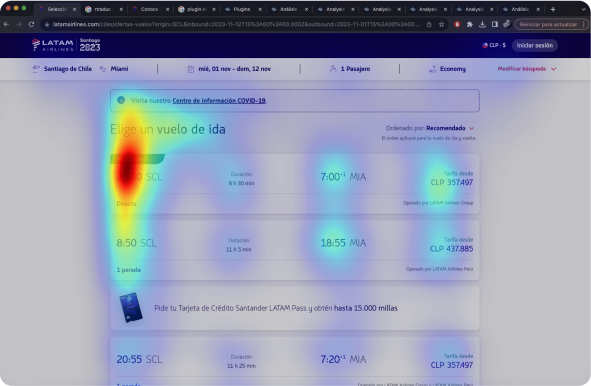
Task: Click Operado por LATAM Airlines Group
Action: pyautogui.click(x=438, y=203)
